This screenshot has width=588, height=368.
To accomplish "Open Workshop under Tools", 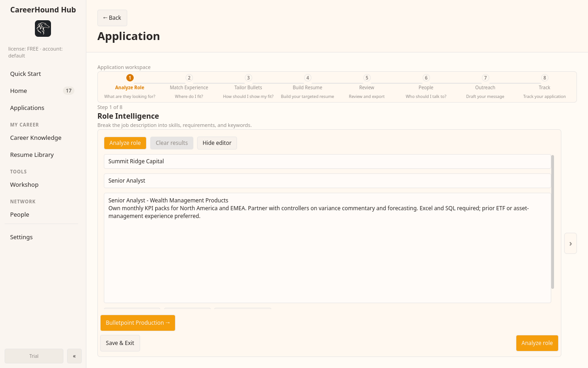I will (41, 184).
